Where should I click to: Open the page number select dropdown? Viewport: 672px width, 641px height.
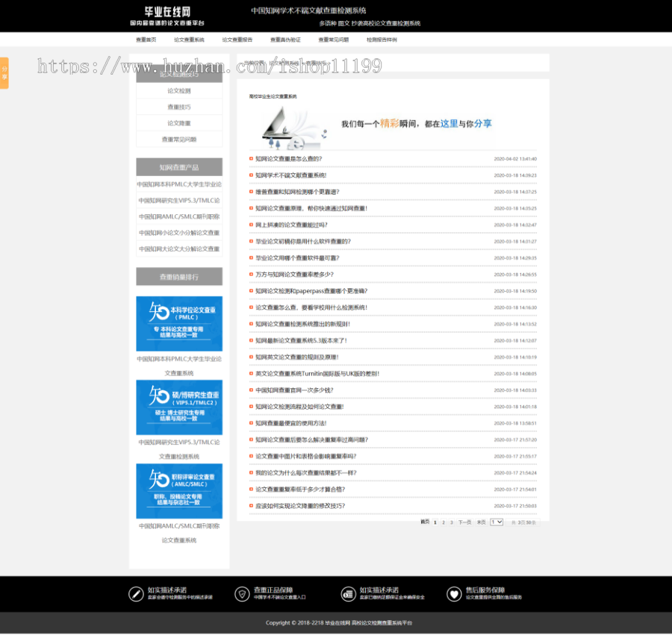pyautogui.click(x=497, y=522)
